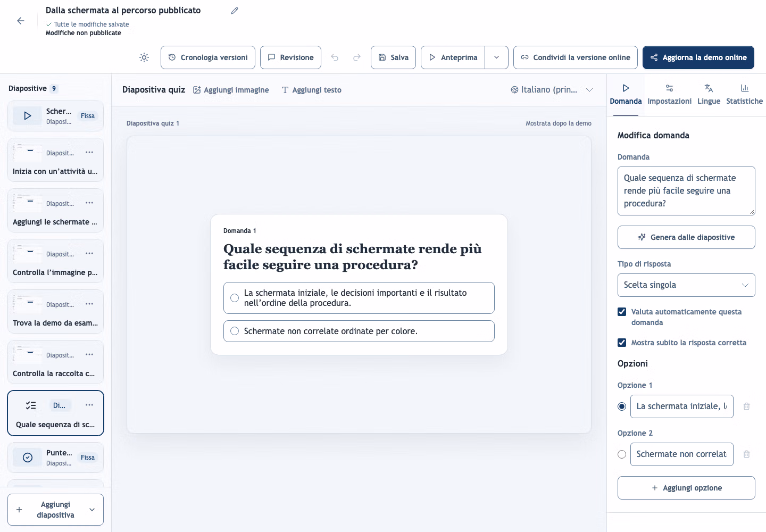
Task: Open Cronologia versioni
Action: (x=208, y=57)
